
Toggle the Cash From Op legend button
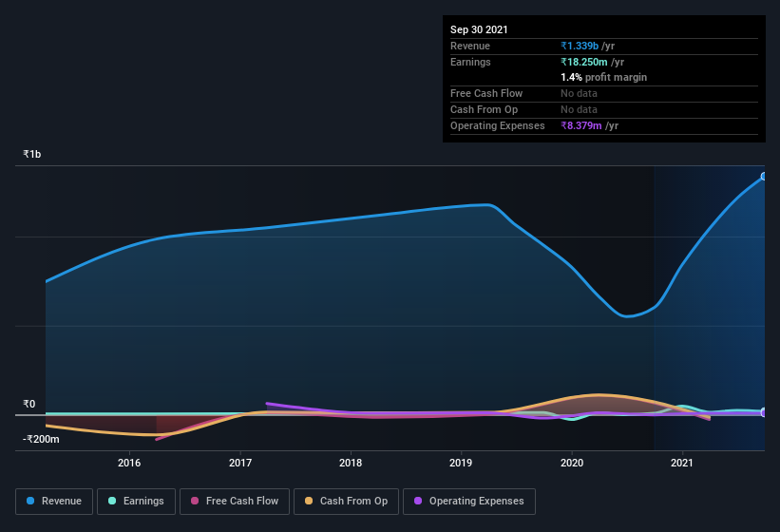(x=346, y=502)
